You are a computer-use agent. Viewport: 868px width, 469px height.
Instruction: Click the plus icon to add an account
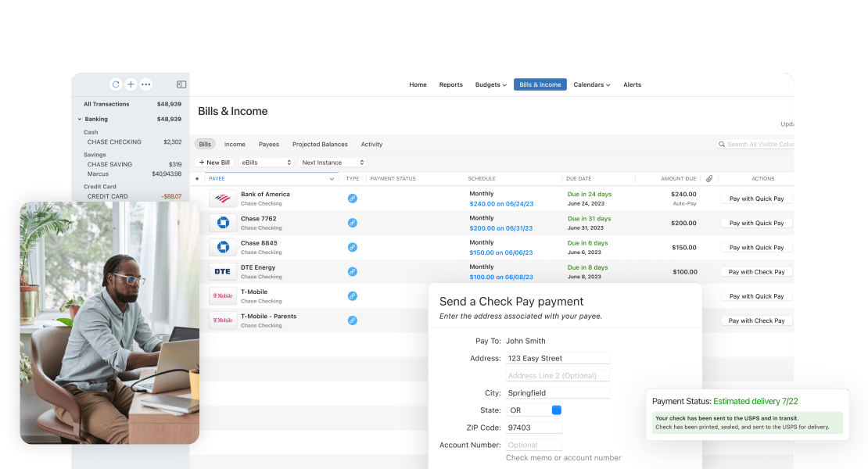pyautogui.click(x=131, y=84)
